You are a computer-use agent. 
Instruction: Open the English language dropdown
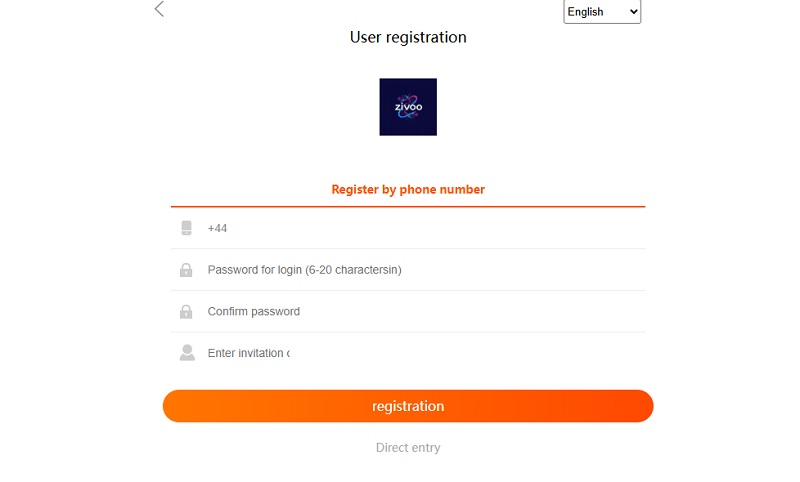tap(601, 12)
